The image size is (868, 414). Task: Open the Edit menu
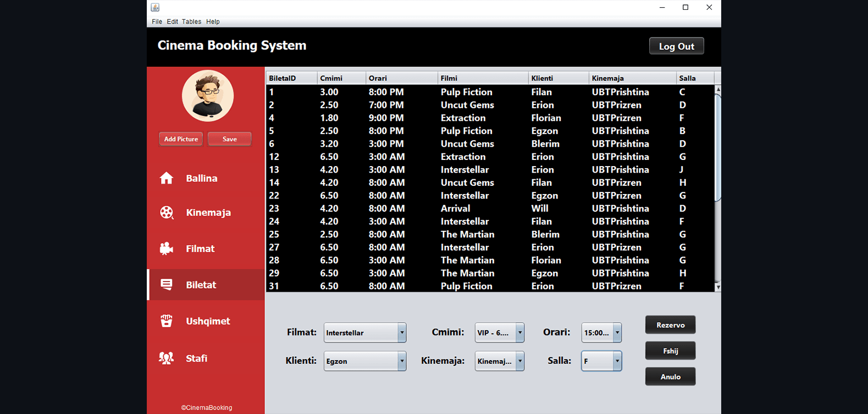coord(172,21)
